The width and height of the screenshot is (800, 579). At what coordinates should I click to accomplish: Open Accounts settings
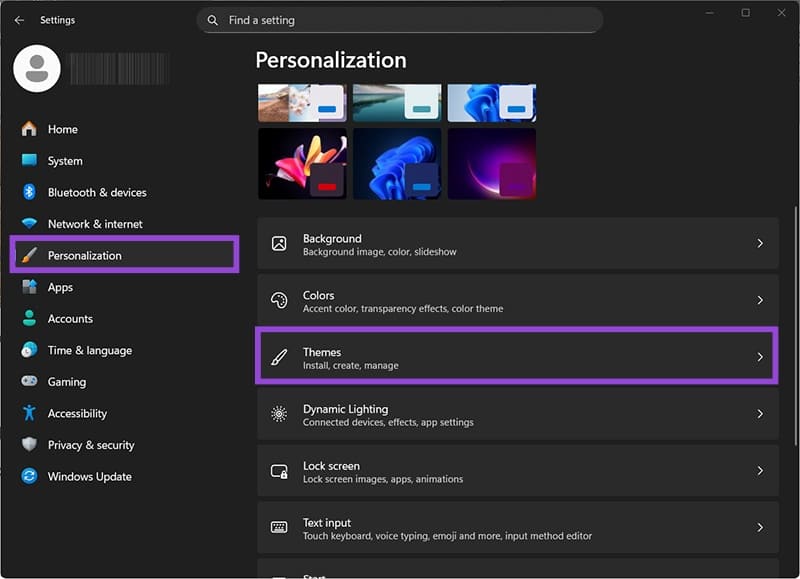click(124, 319)
